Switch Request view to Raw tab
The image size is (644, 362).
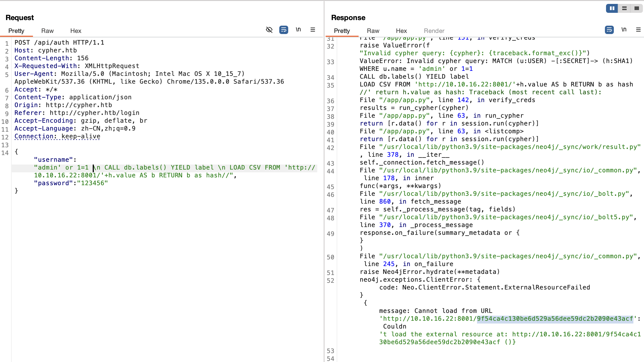47,31
